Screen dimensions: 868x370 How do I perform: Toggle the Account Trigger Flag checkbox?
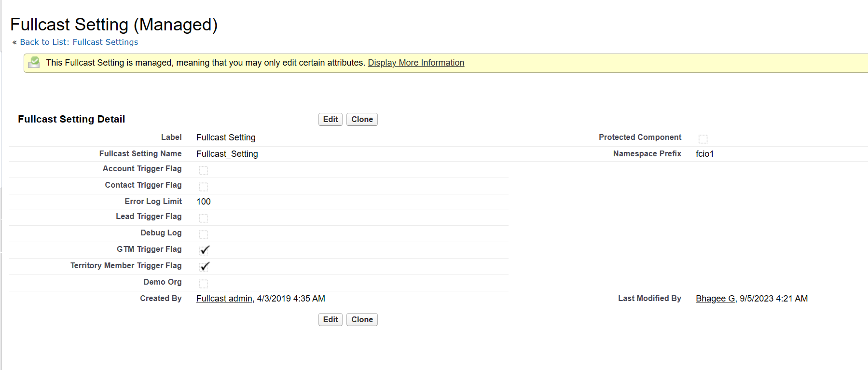204,170
